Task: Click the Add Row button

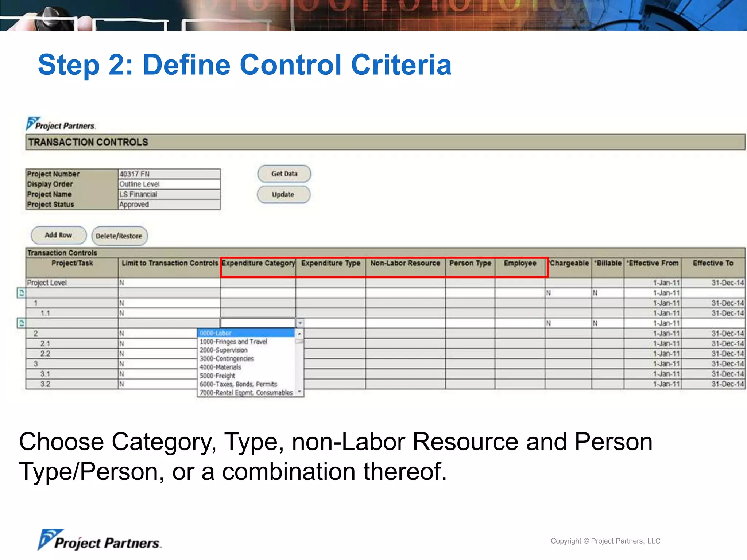Action: point(59,235)
